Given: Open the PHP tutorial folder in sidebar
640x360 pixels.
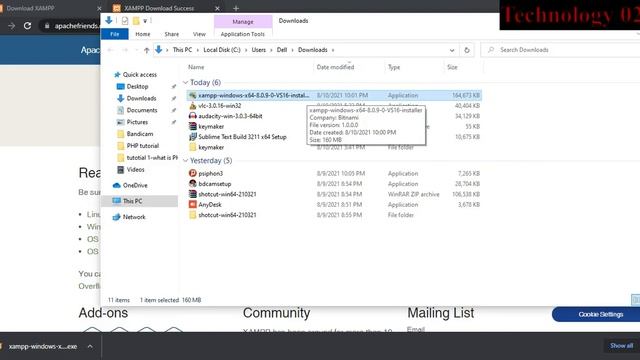Looking at the screenshot, I should pos(142,146).
